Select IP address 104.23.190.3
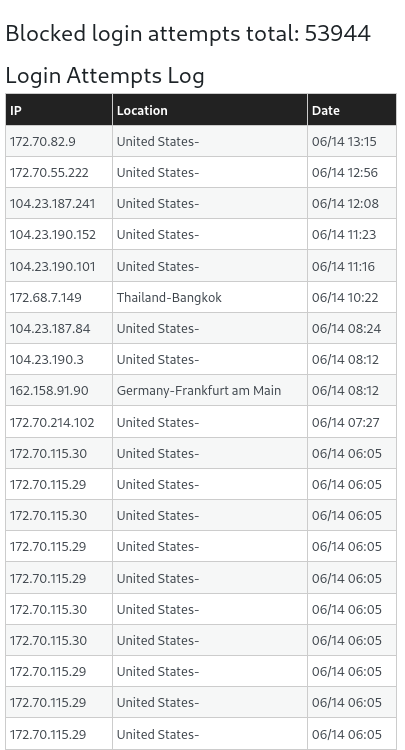The width and height of the screenshot is (405, 750). (x=47, y=360)
